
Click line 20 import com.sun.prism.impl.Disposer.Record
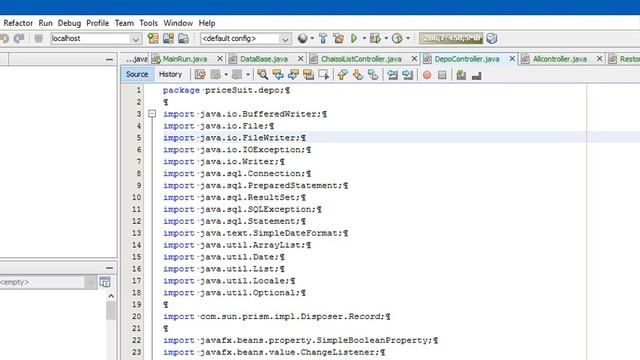coord(277,316)
